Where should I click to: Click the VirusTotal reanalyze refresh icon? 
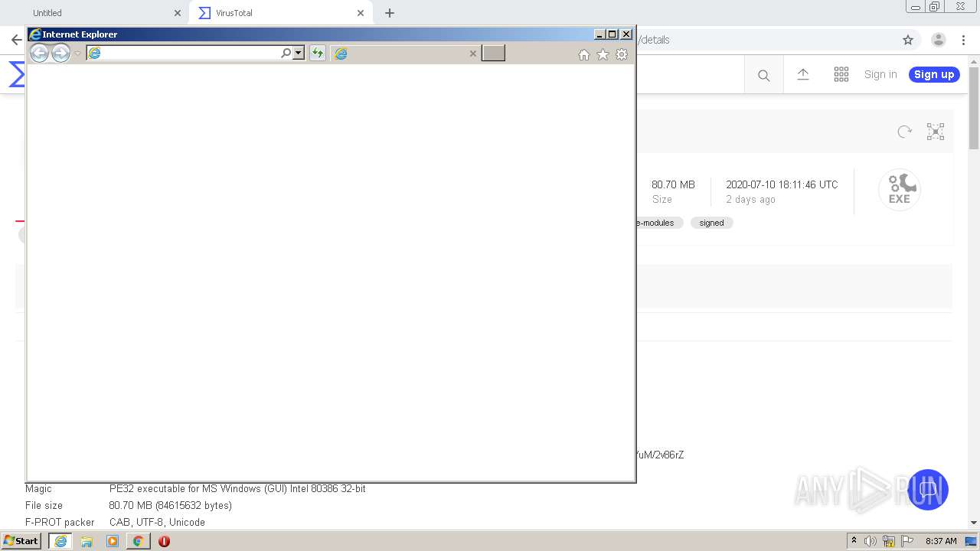coord(905,132)
